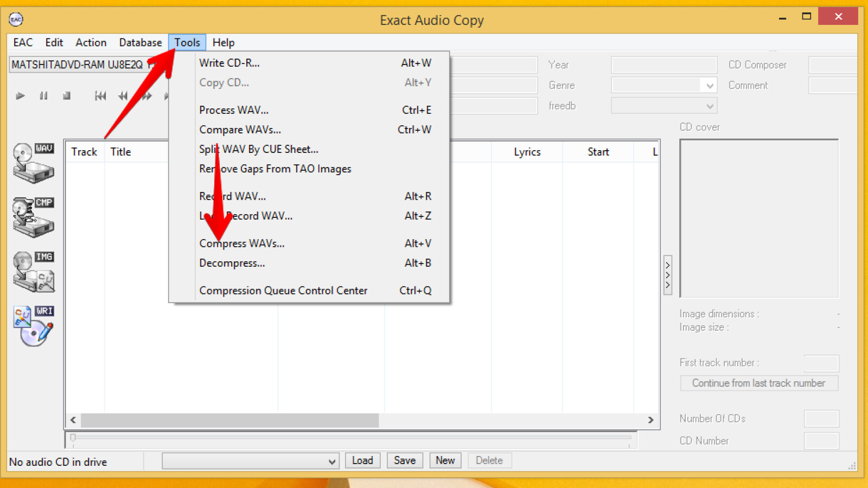Fast-forward using the forward icon

pyautogui.click(x=145, y=95)
